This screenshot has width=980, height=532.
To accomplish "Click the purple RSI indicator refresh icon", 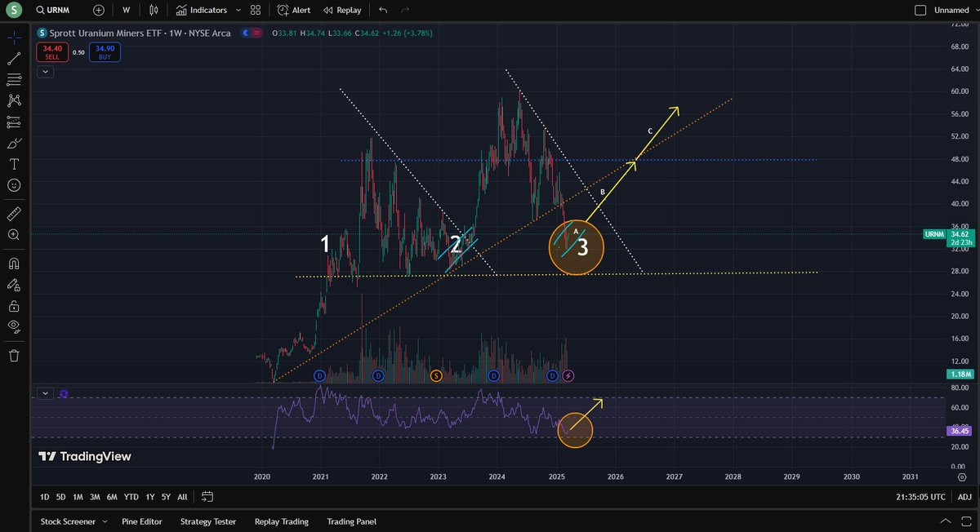I will pos(64,393).
